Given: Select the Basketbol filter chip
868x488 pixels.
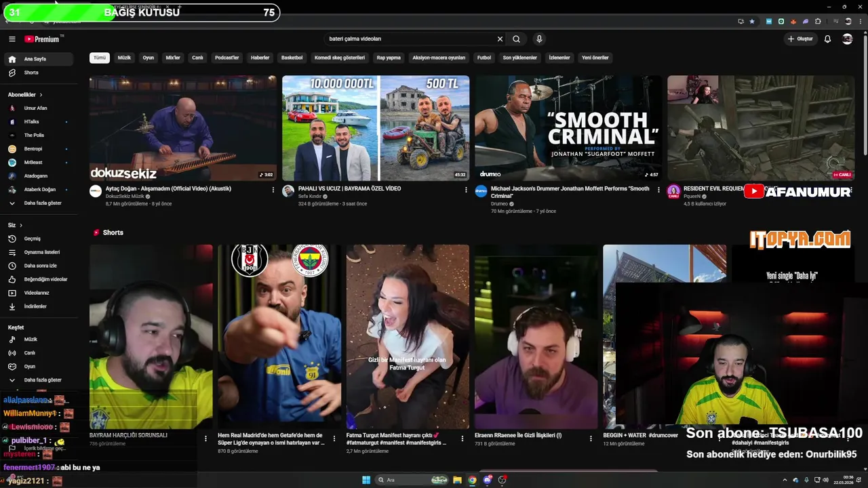Looking at the screenshot, I should point(292,58).
